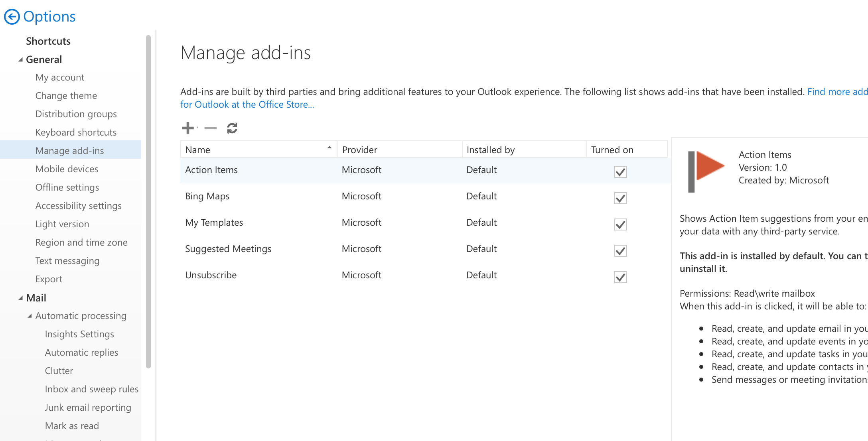Uncheck Action Items turned on checkbox

click(x=620, y=172)
